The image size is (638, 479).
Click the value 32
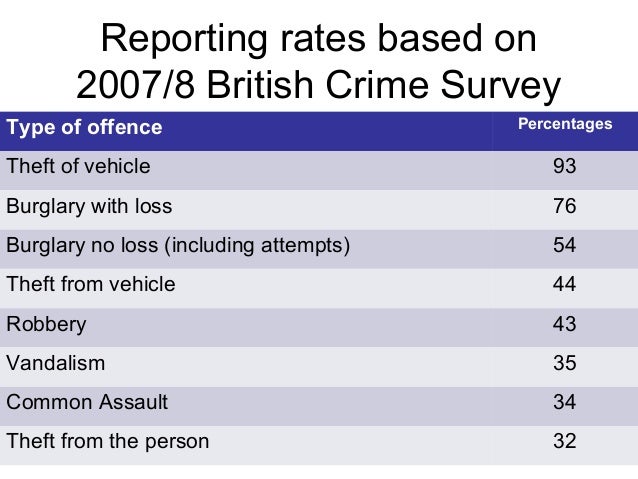pyautogui.click(x=564, y=441)
